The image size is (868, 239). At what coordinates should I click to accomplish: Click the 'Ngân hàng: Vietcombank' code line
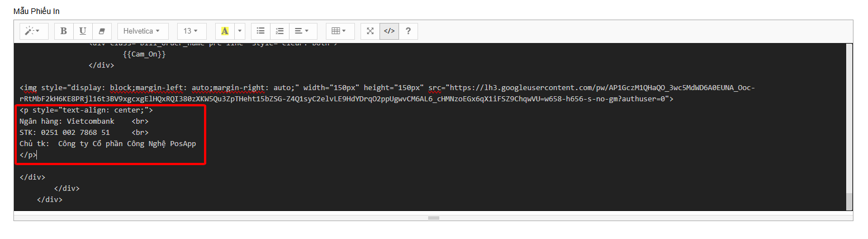(67, 121)
